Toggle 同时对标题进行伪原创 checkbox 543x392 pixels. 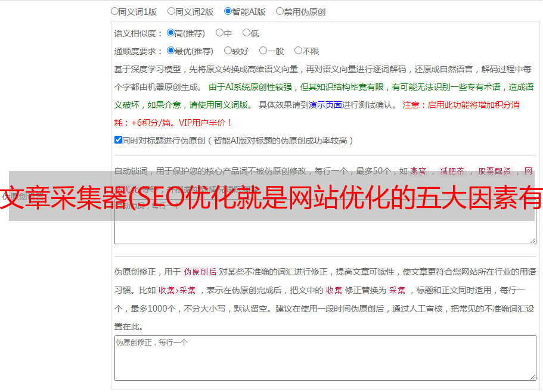118,140
